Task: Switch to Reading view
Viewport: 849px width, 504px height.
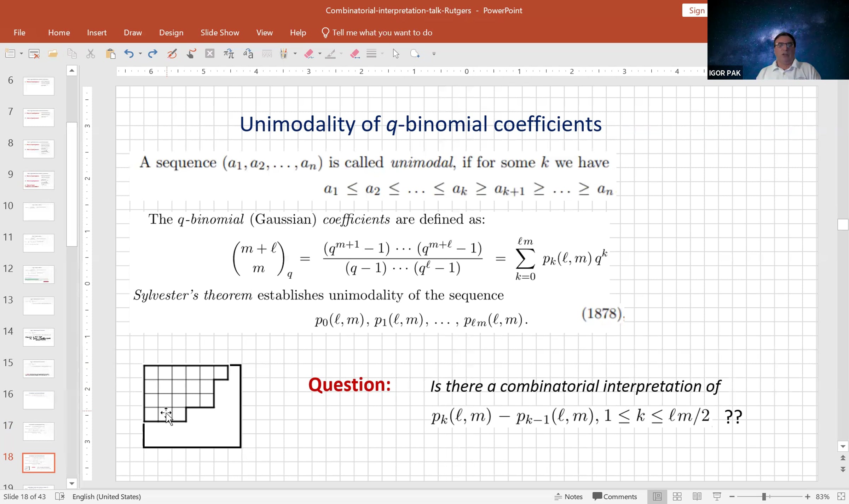Action: coord(697,497)
